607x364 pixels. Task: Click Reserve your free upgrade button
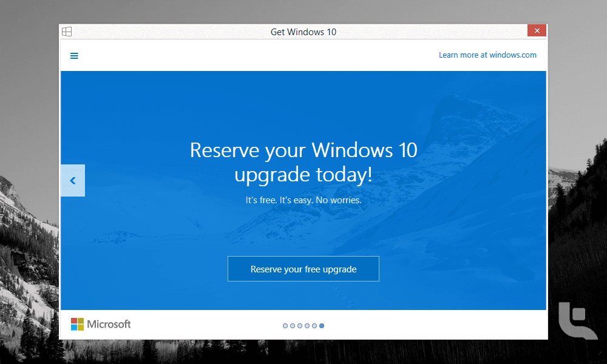point(303,269)
